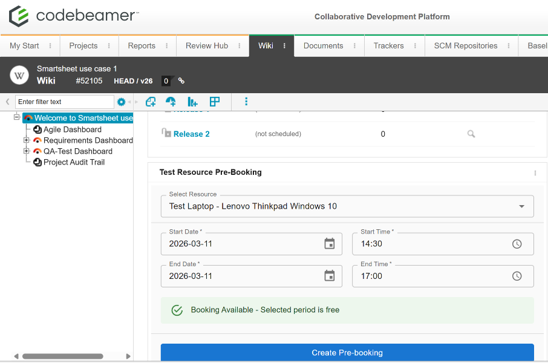
Task: Click the permanent link chain icon
Action: coord(181,81)
